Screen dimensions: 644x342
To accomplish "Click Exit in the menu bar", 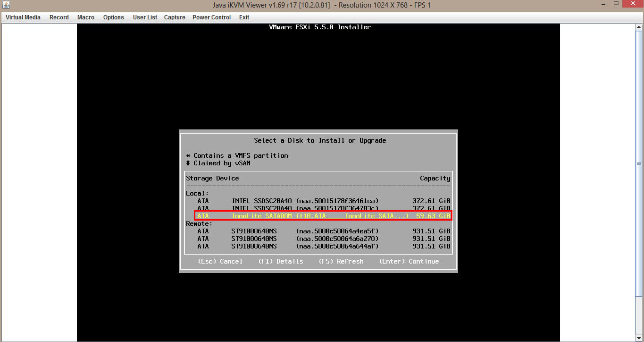I will coord(244,17).
